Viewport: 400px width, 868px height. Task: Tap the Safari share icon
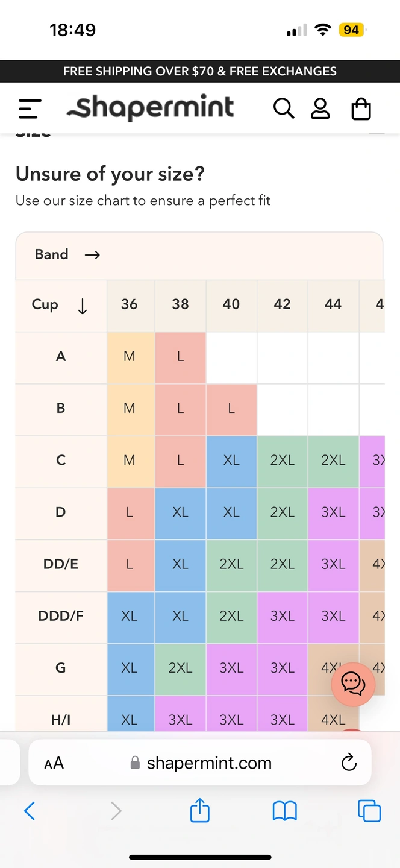coord(200,811)
